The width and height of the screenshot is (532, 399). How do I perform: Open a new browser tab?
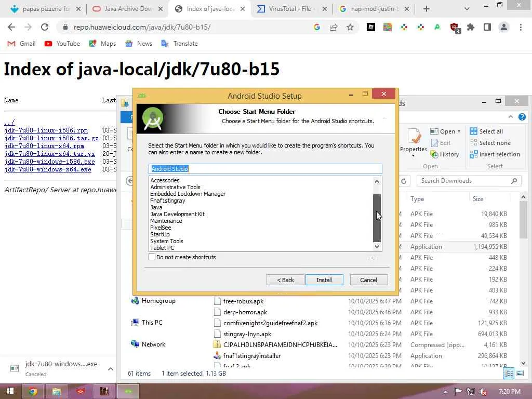coord(427,9)
